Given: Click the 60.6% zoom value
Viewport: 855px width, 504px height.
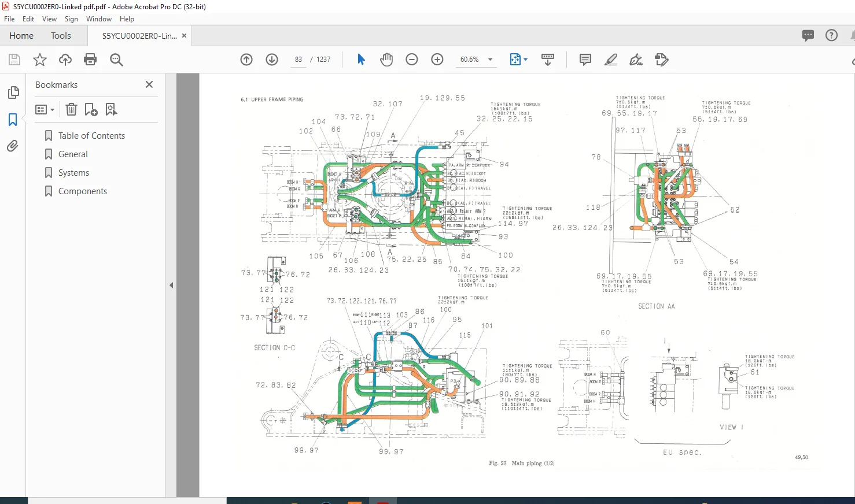Looking at the screenshot, I should coord(469,60).
